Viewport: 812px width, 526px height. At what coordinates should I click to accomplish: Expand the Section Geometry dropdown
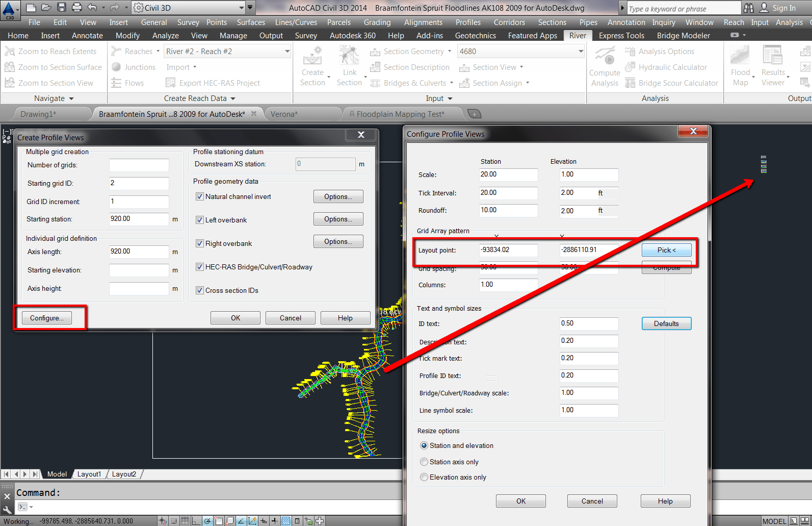click(x=450, y=52)
